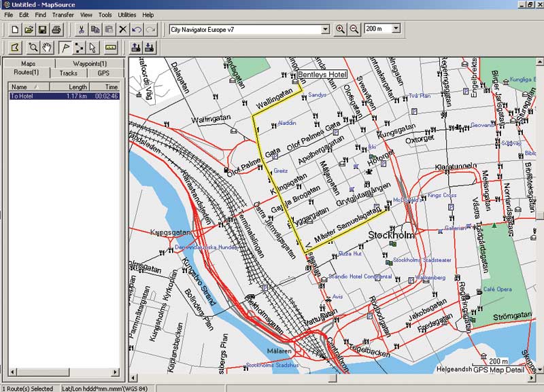Click the Stockholms Stadsteater map label

click(422, 260)
